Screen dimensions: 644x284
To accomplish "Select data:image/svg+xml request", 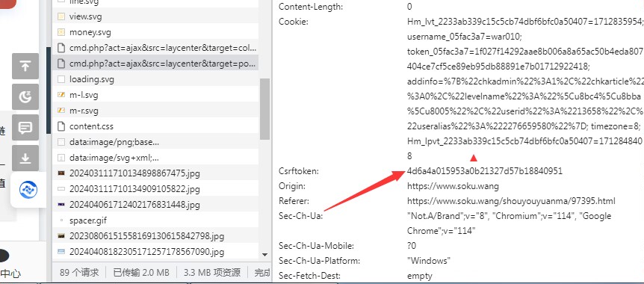I will [155, 158].
